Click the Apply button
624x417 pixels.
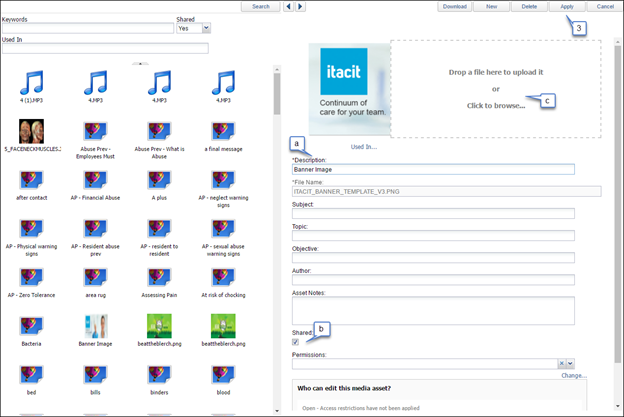567,6
